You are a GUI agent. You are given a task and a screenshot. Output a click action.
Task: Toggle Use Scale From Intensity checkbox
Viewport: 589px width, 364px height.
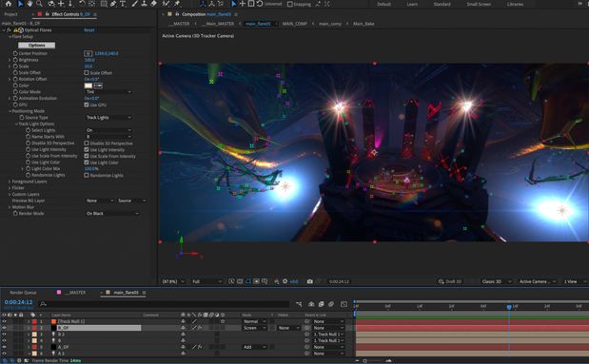pyautogui.click(x=87, y=156)
